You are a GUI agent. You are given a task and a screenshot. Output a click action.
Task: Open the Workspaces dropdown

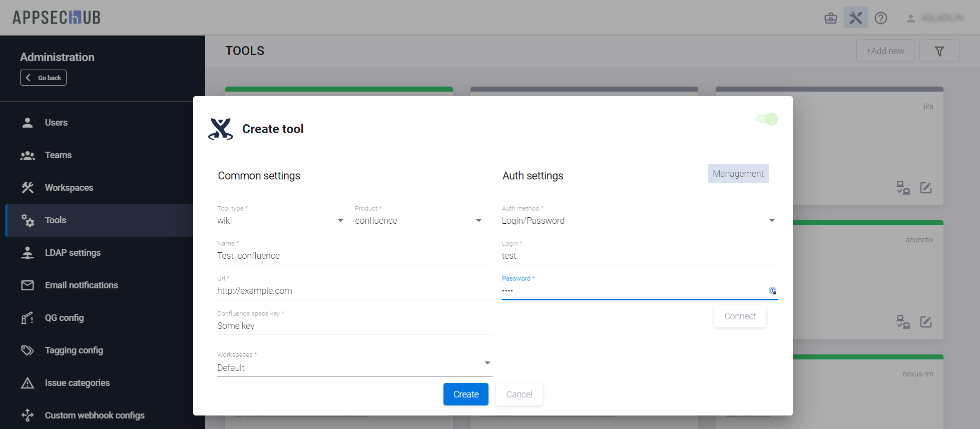[487, 363]
